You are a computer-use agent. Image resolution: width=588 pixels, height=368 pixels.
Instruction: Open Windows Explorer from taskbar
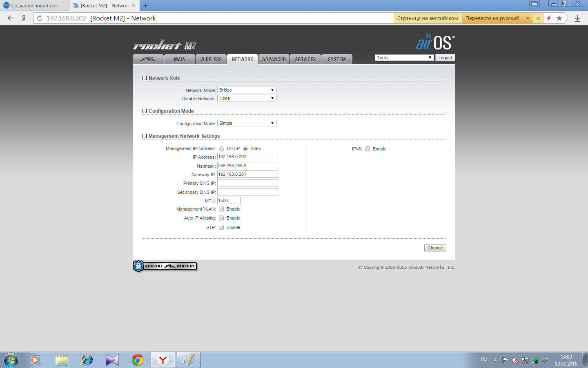click(62, 360)
